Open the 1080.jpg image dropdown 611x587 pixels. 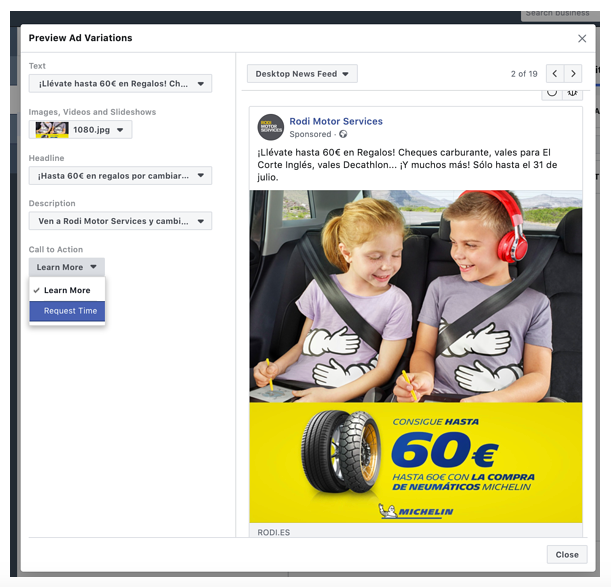[x=80, y=129]
